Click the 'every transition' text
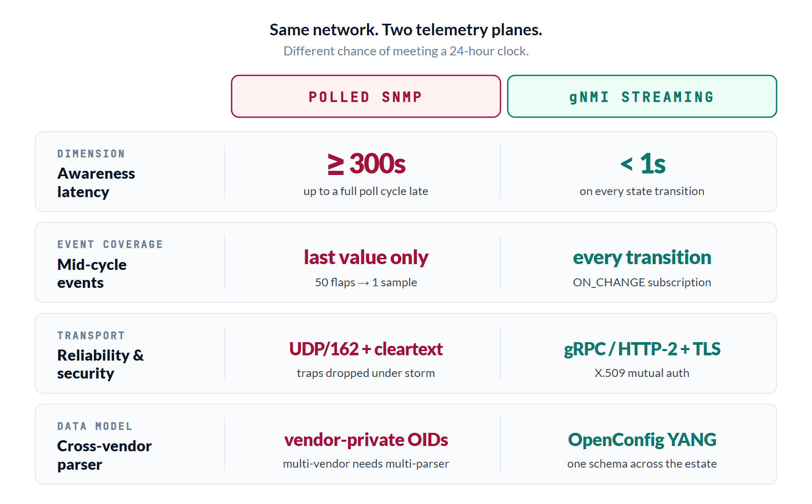This screenshot has width=812, height=504. (642, 257)
